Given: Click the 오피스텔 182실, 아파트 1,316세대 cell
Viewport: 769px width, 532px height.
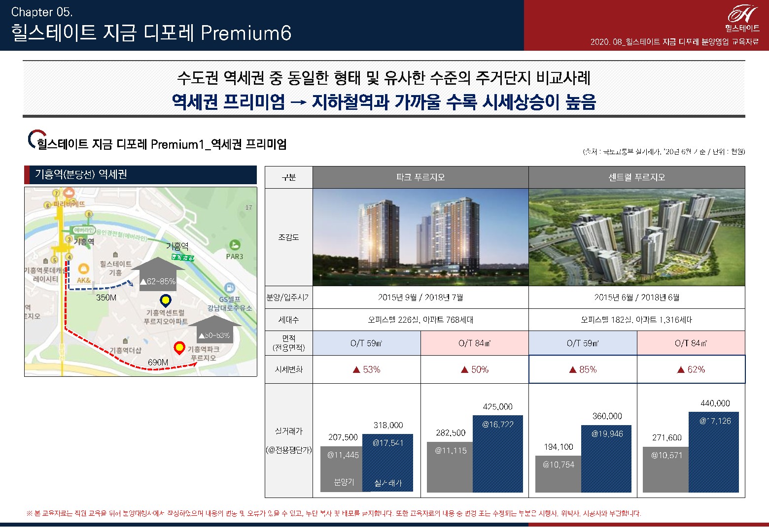Looking at the screenshot, I should 637,320.
